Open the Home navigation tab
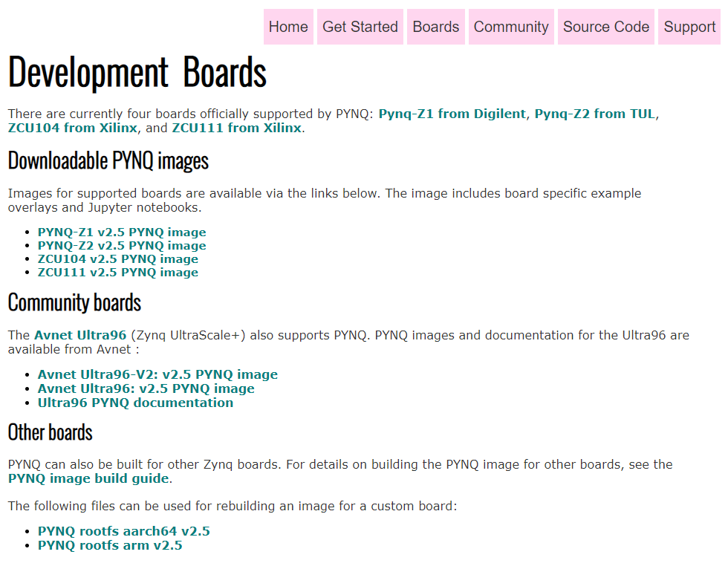 [288, 27]
